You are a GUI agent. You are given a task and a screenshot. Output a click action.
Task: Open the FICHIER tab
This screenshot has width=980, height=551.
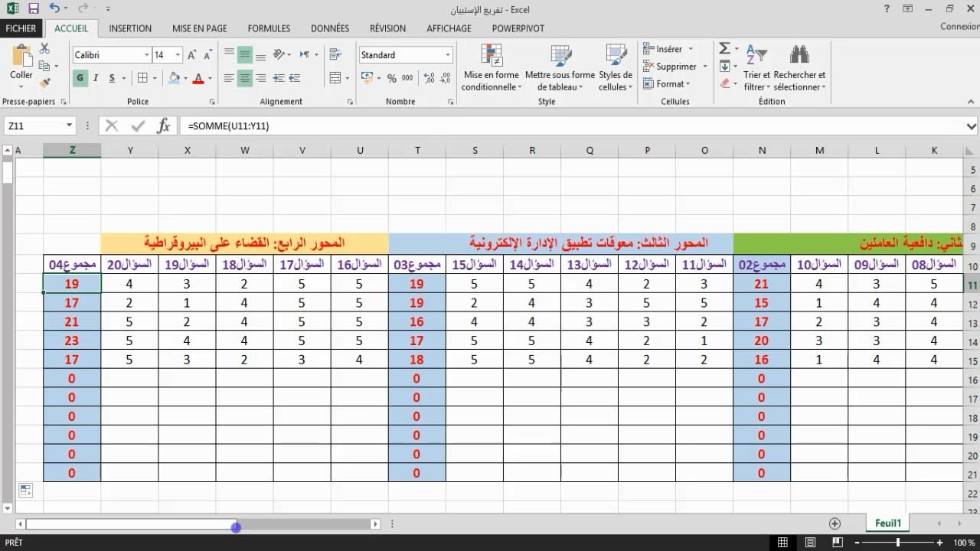click(x=21, y=28)
